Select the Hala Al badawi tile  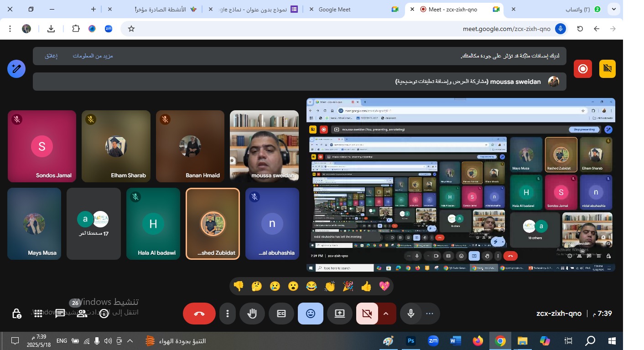pos(153,224)
